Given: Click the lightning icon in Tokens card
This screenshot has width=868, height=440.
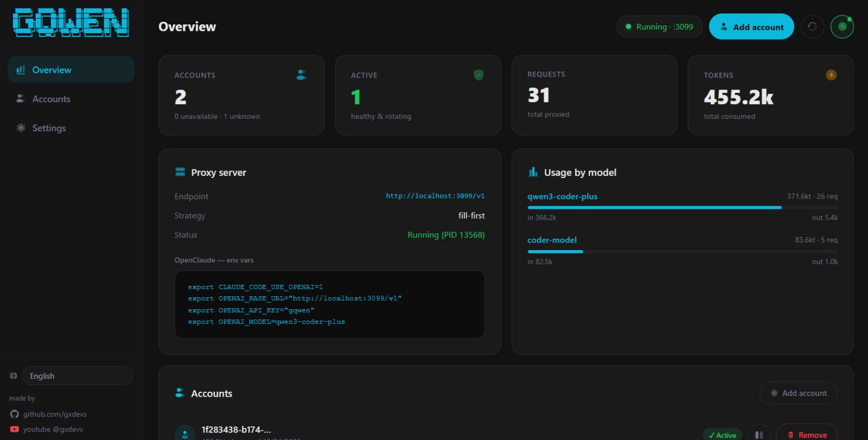Looking at the screenshot, I should [831, 75].
